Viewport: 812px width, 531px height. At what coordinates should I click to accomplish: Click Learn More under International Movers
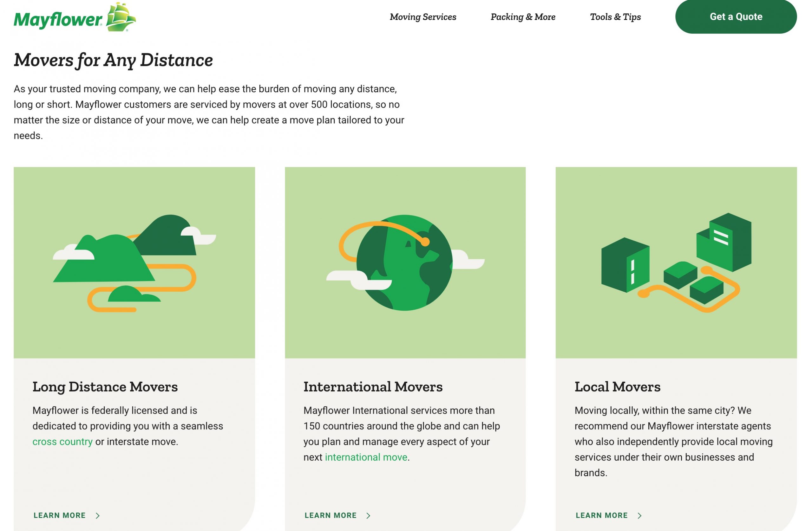click(x=330, y=515)
